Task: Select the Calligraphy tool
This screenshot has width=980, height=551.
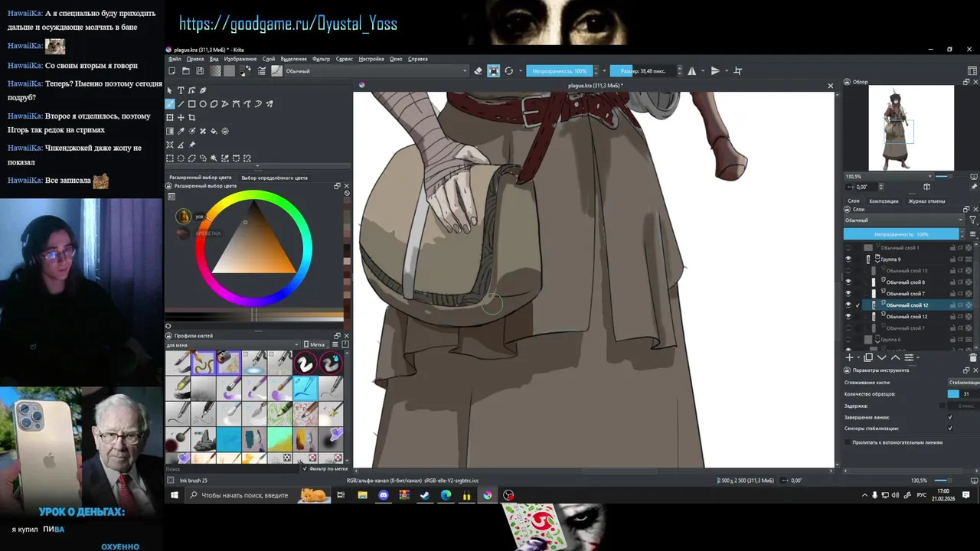Action: (x=203, y=90)
